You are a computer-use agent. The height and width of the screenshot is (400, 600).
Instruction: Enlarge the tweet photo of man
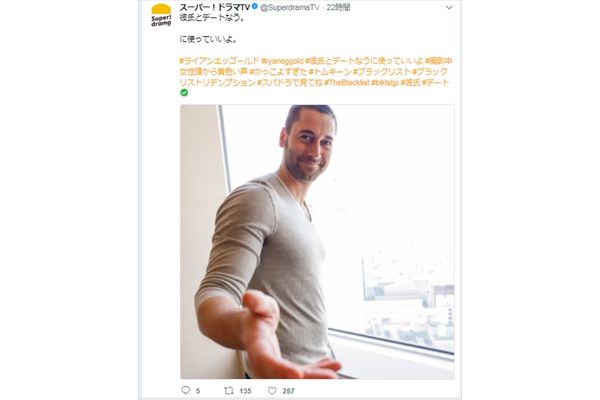pyautogui.click(x=317, y=242)
